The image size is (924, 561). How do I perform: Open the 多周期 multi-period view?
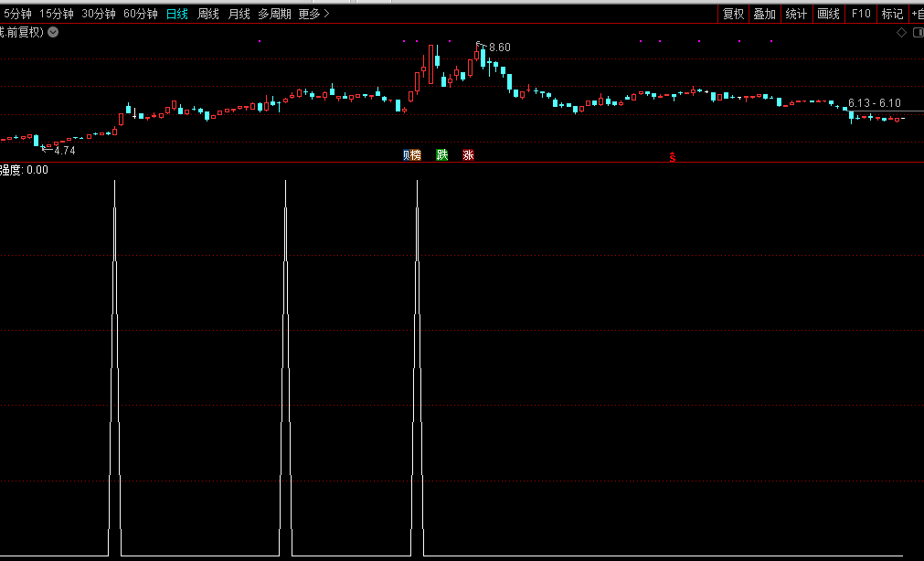point(274,14)
